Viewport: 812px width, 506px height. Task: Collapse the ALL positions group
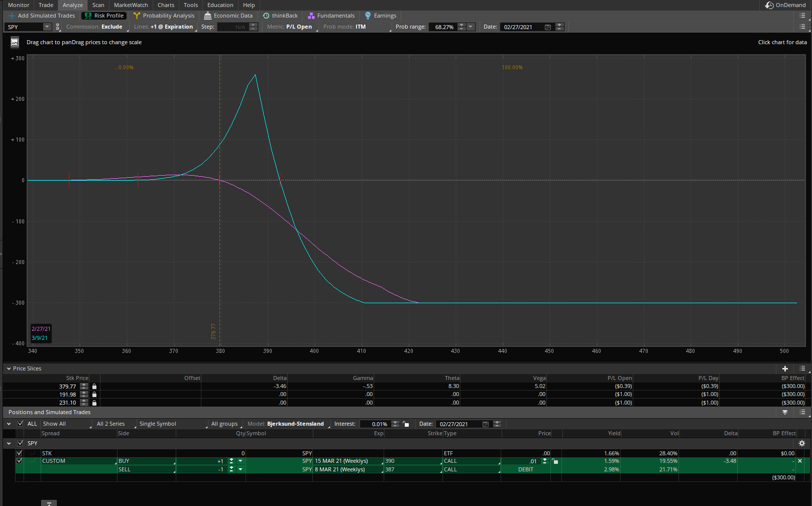[x=9, y=424]
